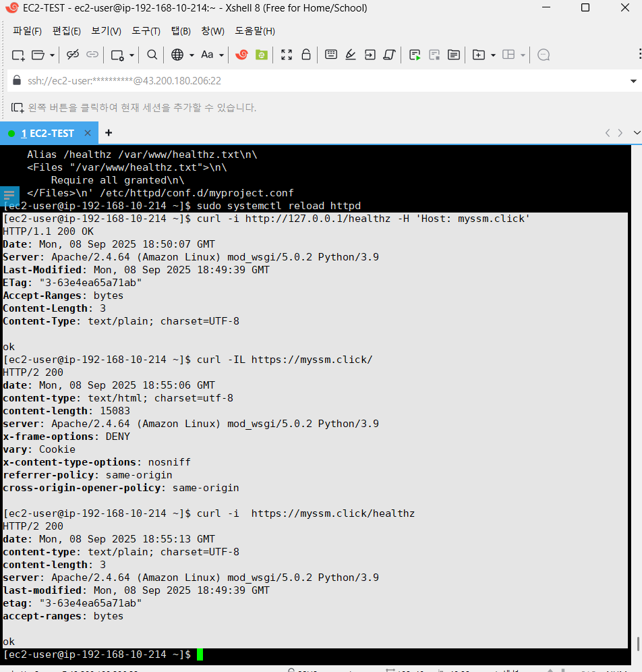
Task: Close the EC2-TEST tab
Action: pyautogui.click(x=88, y=133)
